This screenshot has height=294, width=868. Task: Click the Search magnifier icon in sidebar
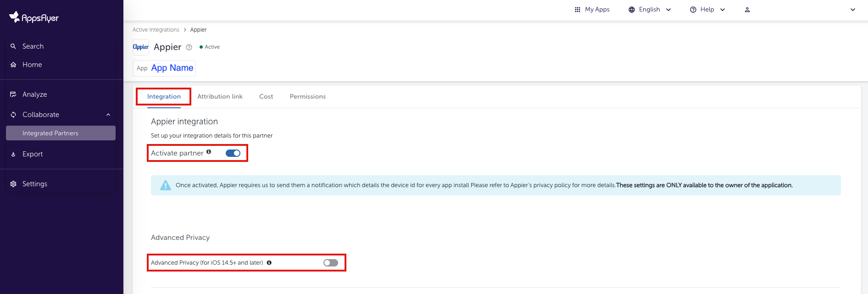point(13,46)
